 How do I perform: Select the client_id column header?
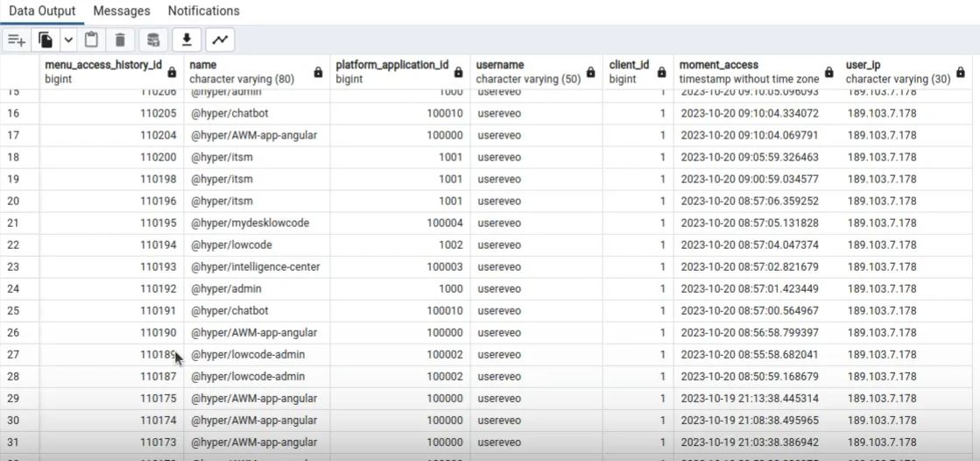pyautogui.click(x=638, y=73)
